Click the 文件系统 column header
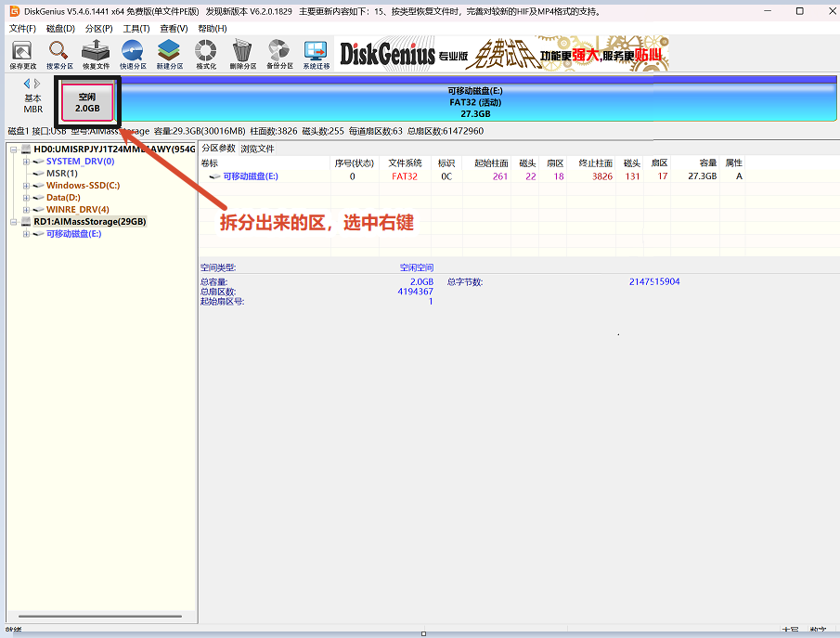The image size is (840, 638). pyautogui.click(x=405, y=163)
